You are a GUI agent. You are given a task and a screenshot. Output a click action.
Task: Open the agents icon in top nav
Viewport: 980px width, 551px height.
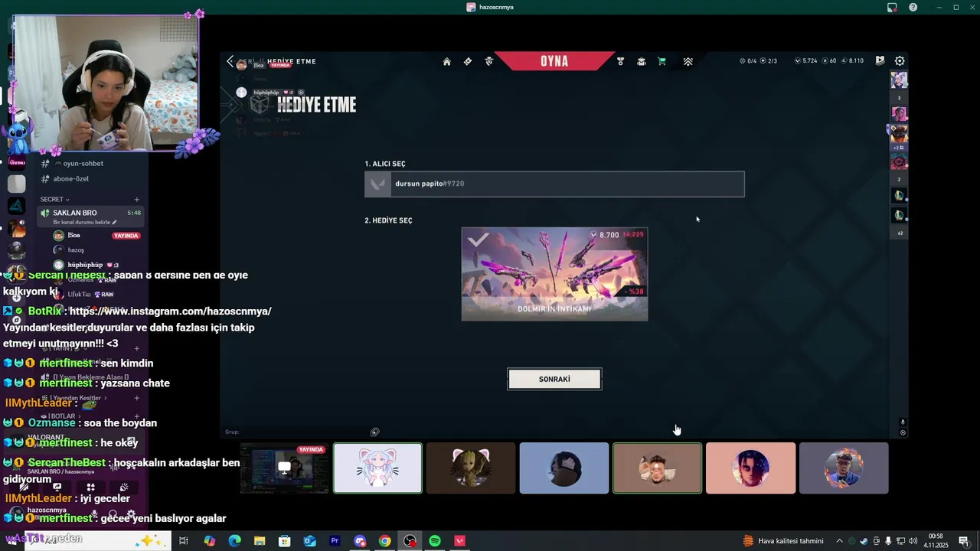pyautogui.click(x=489, y=61)
